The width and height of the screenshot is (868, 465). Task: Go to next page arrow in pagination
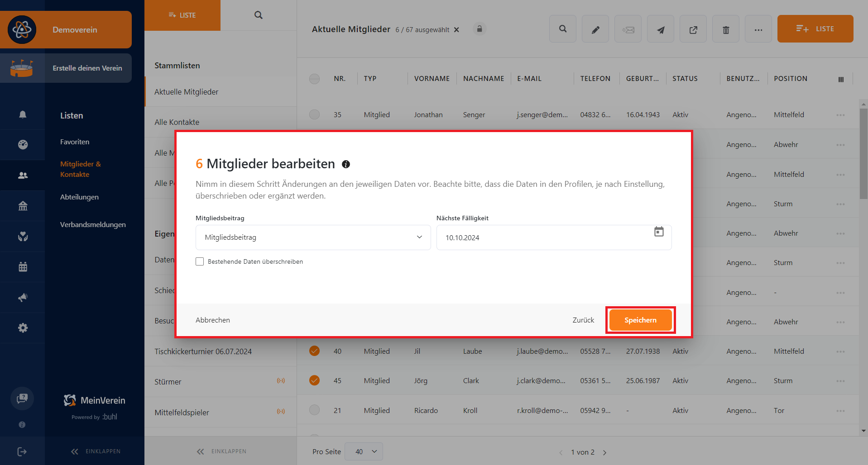pyautogui.click(x=604, y=452)
